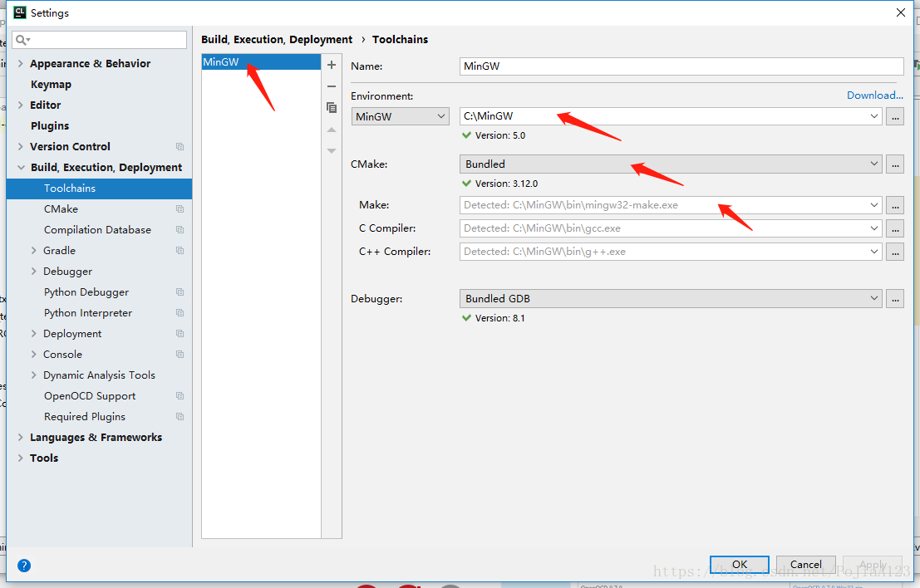Browse for Debugger executable

pyautogui.click(x=895, y=299)
